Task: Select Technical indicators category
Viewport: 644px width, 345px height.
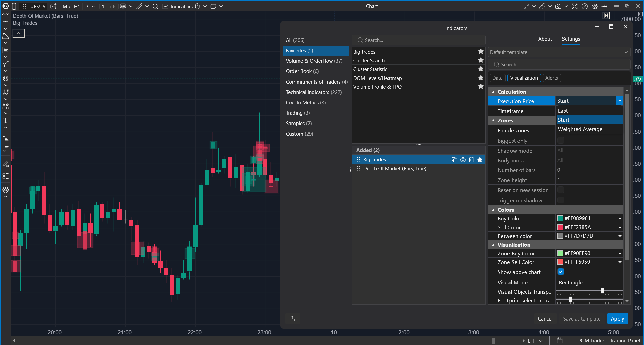Action: pos(316,92)
